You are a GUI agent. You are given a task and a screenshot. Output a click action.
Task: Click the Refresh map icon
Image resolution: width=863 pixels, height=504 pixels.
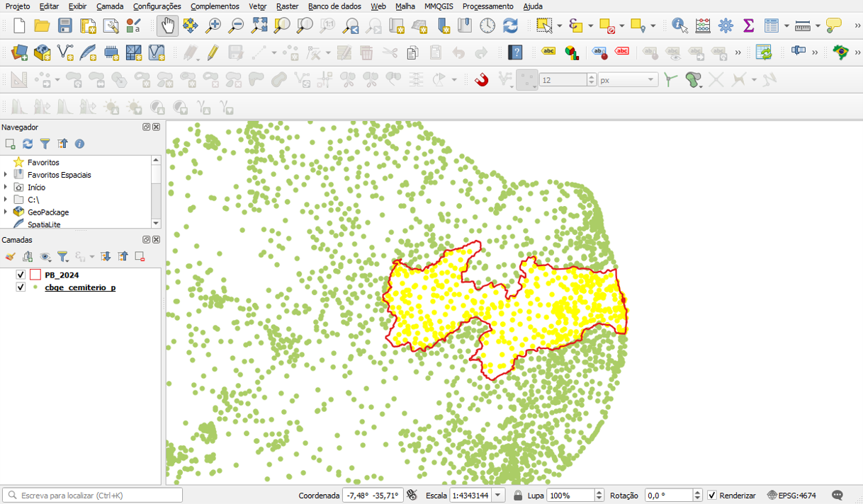tap(510, 26)
